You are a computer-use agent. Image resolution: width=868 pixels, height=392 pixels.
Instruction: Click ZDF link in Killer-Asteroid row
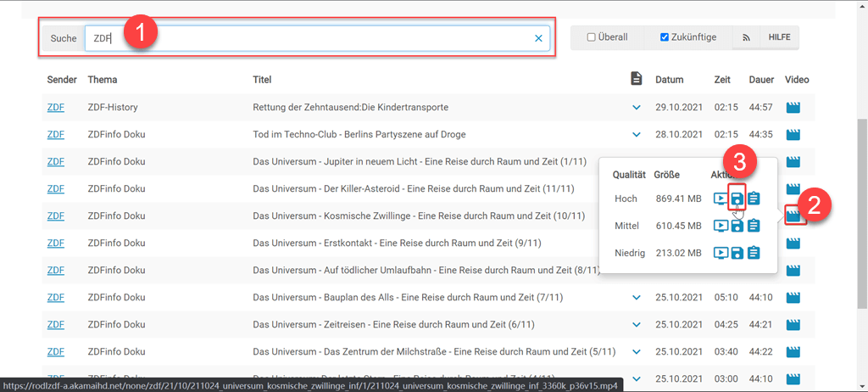[x=55, y=189]
